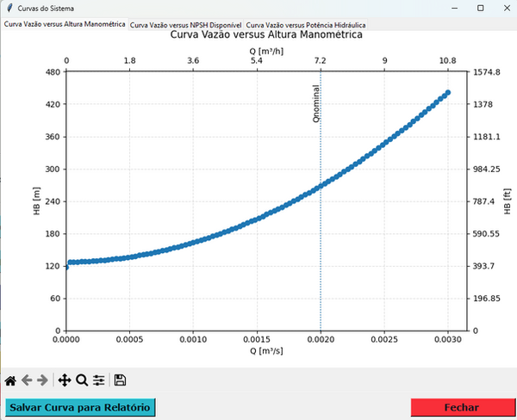The width and height of the screenshot is (517, 420).
Task: Click Salvar Curva para Relatório button
Action: [80, 407]
